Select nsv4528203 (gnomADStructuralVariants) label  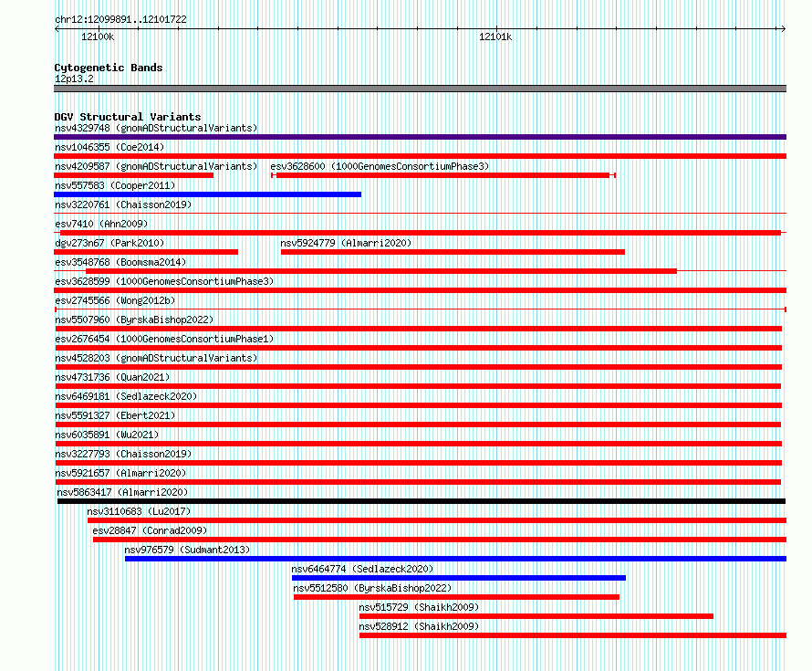156,358
